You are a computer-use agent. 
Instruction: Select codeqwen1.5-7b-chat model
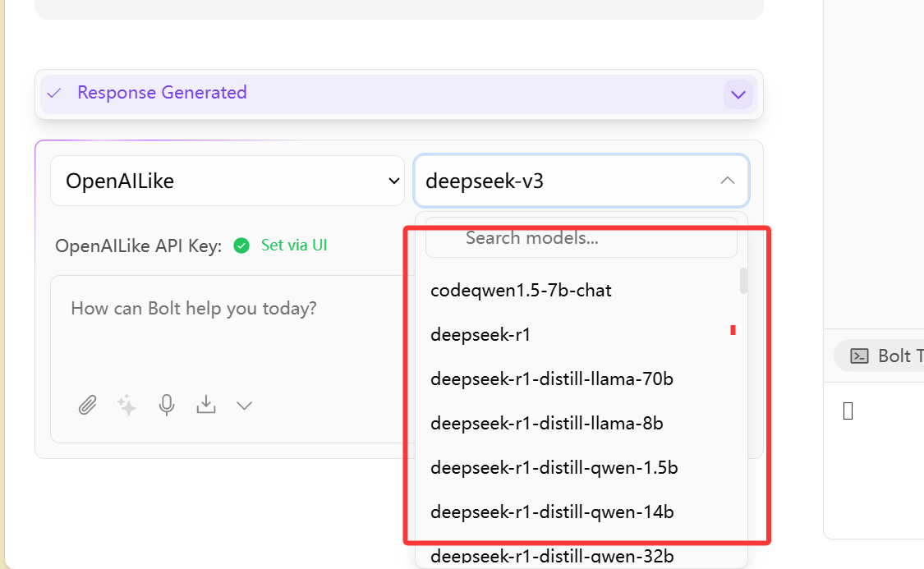coord(581,291)
